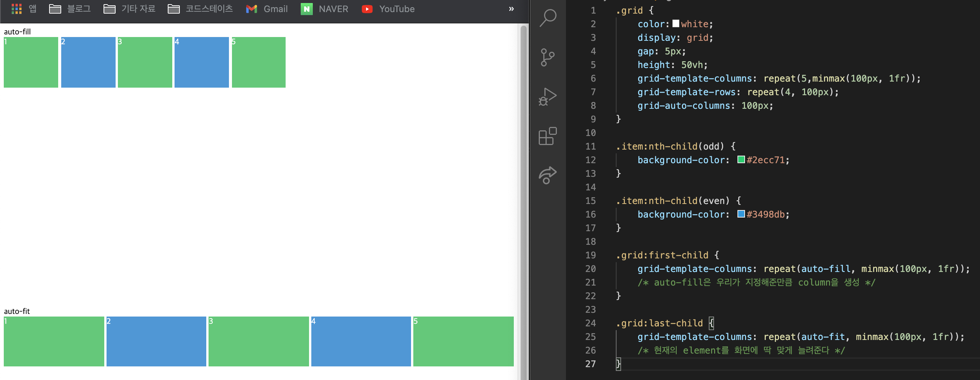The width and height of the screenshot is (980, 380).
Task: Click 'height: 50vh;' on line 5
Action: click(x=672, y=65)
